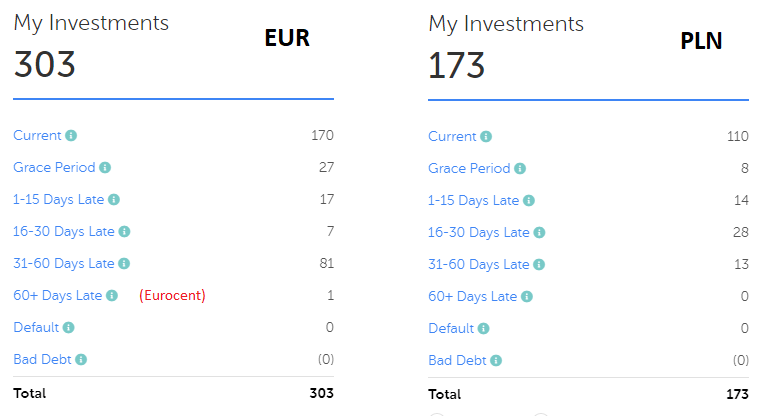The width and height of the screenshot is (778, 418).
Task: Click info icon next to EUR Bad Debt
Action: pyautogui.click(x=81, y=360)
